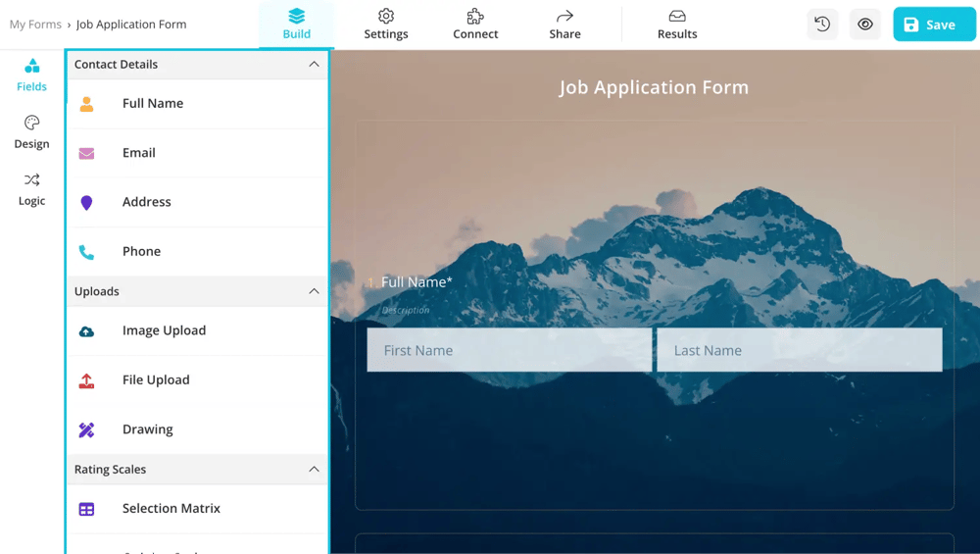Click the First Name input field
980x554 pixels.
tap(510, 350)
